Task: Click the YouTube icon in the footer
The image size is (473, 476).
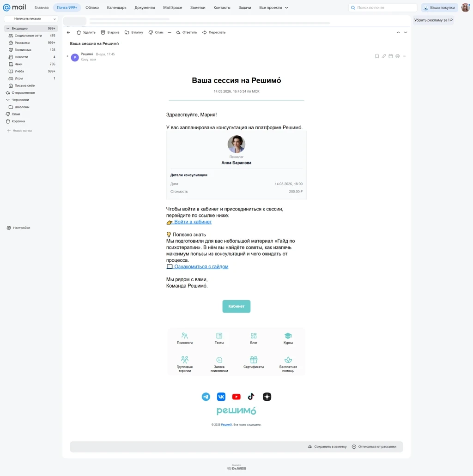Action: click(x=236, y=397)
